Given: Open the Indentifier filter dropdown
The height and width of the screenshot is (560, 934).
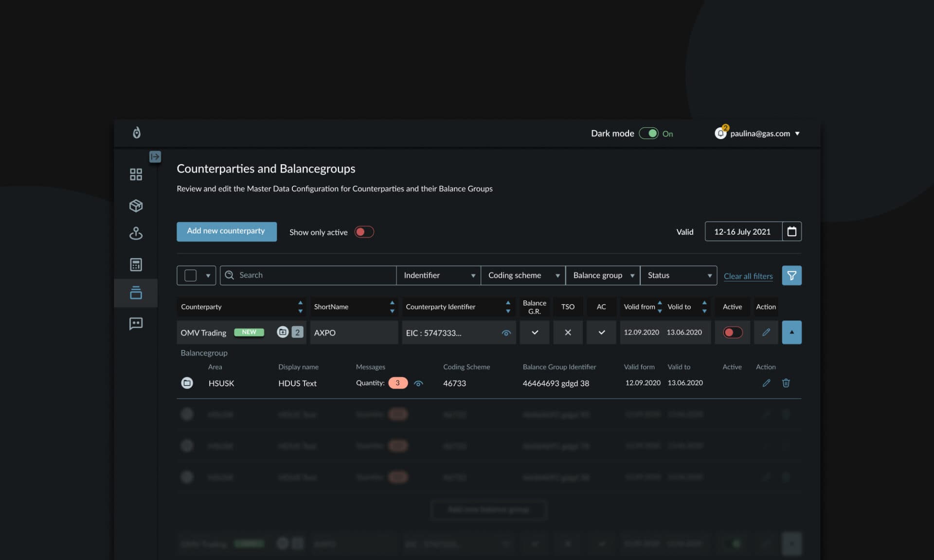Looking at the screenshot, I should click(x=438, y=275).
